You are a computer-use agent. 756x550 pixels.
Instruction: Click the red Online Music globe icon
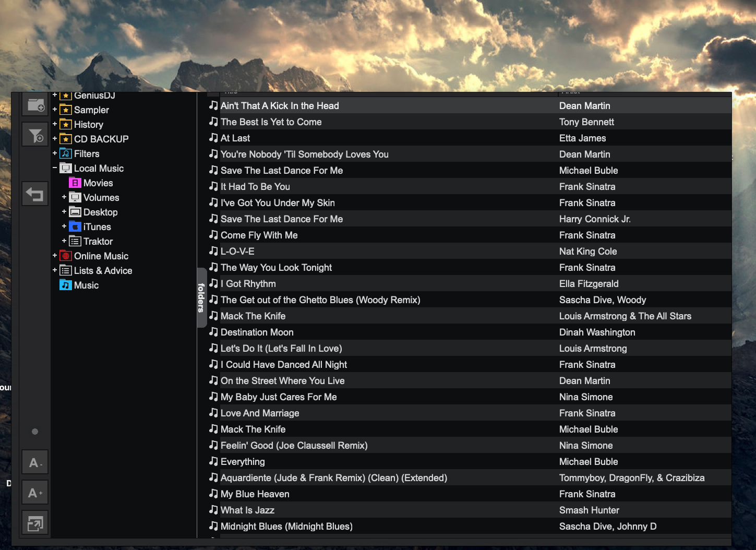tap(66, 256)
